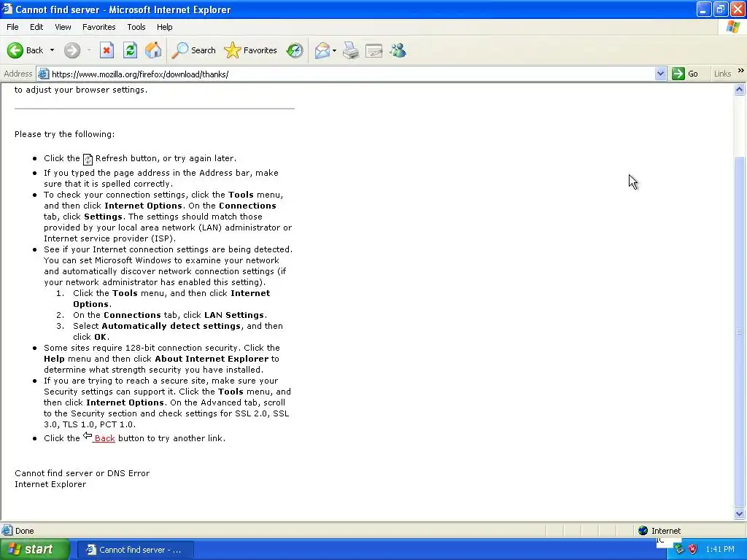Viewport: 747px width, 560px height.
Task: Click the Refresh icon in page text
Action: [88, 159]
